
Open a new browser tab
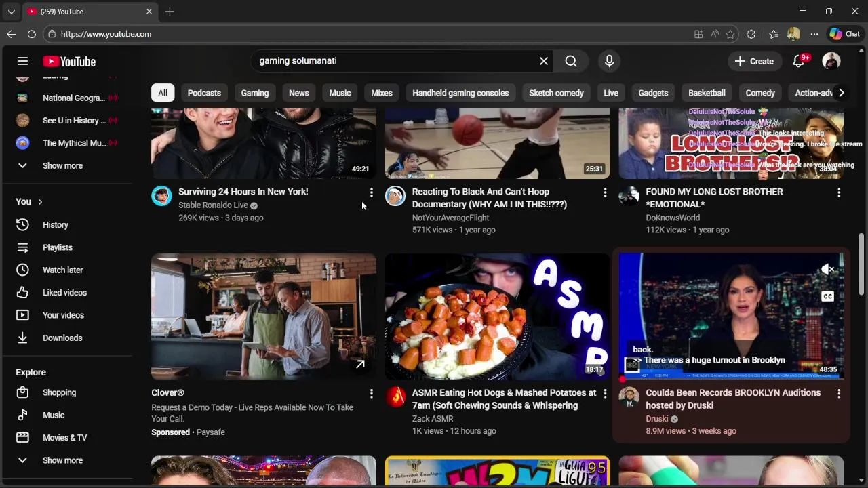click(170, 12)
